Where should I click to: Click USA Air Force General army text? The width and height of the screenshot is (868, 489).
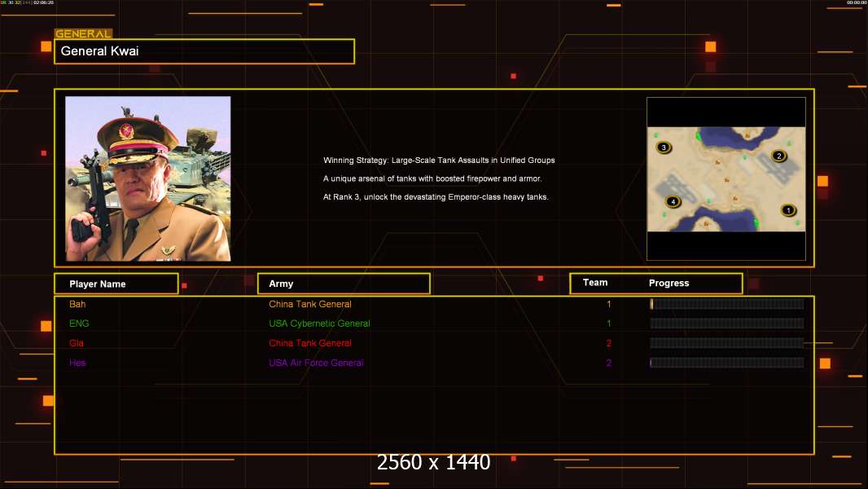tap(316, 363)
